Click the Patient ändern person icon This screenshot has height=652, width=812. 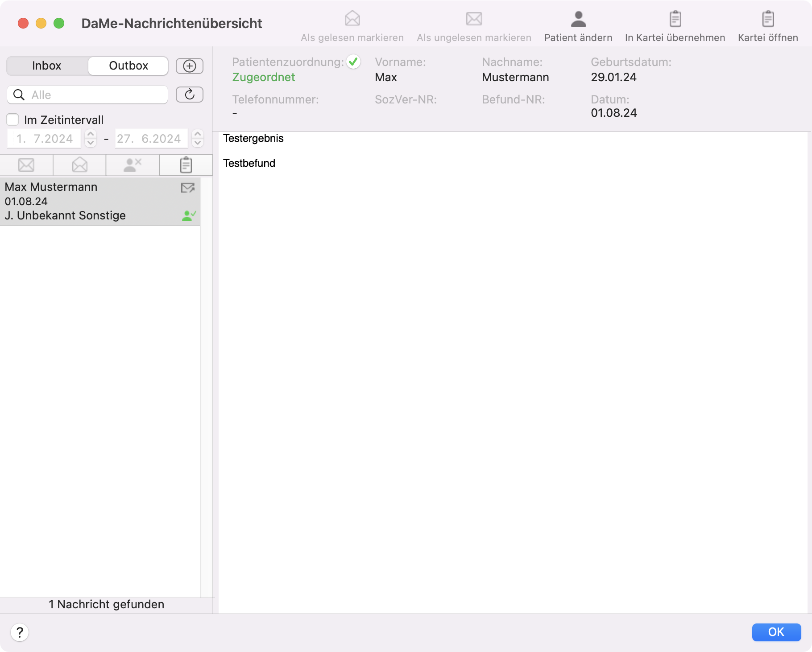[x=579, y=19]
